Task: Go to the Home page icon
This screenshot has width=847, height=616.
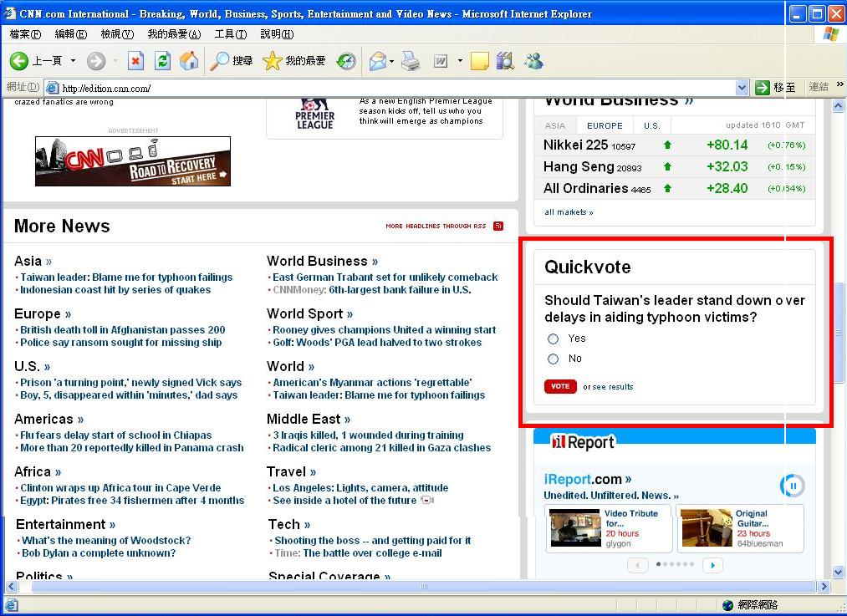Action: (188, 61)
